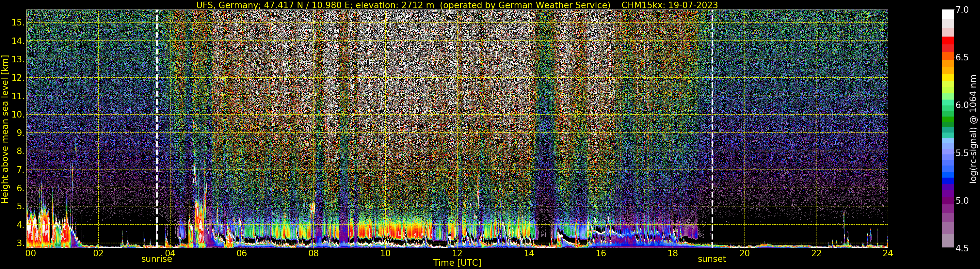
Task: Click the light gray bottom colorbar segment at 4.5
Action: click(948, 241)
